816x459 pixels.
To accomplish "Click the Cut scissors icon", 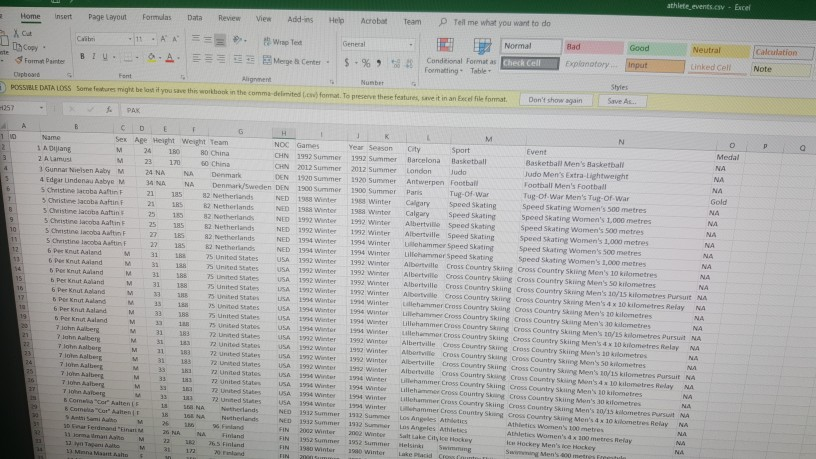I will [16, 33].
